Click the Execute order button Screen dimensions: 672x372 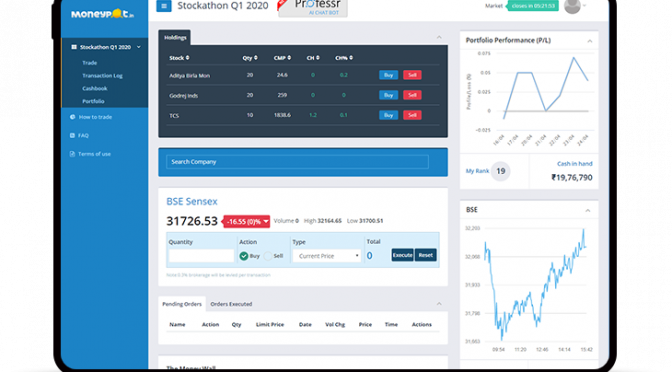point(402,255)
